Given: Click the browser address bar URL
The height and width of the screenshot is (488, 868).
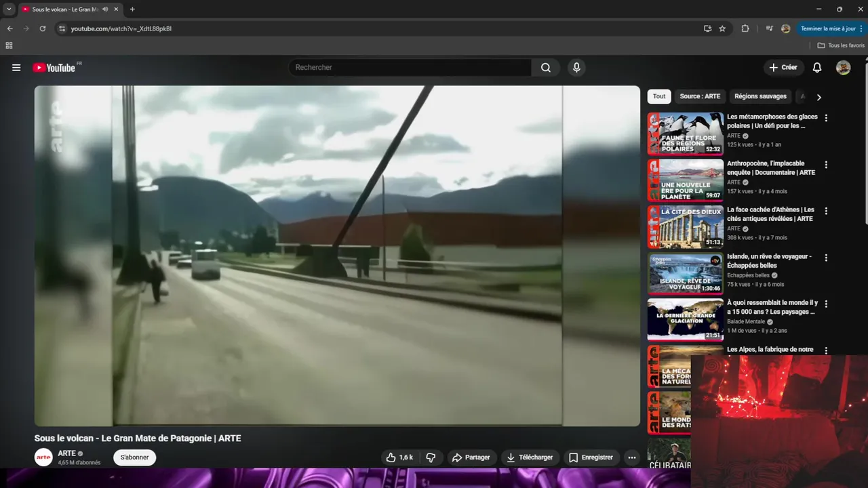Looking at the screenshot, I should pos(121,28).
